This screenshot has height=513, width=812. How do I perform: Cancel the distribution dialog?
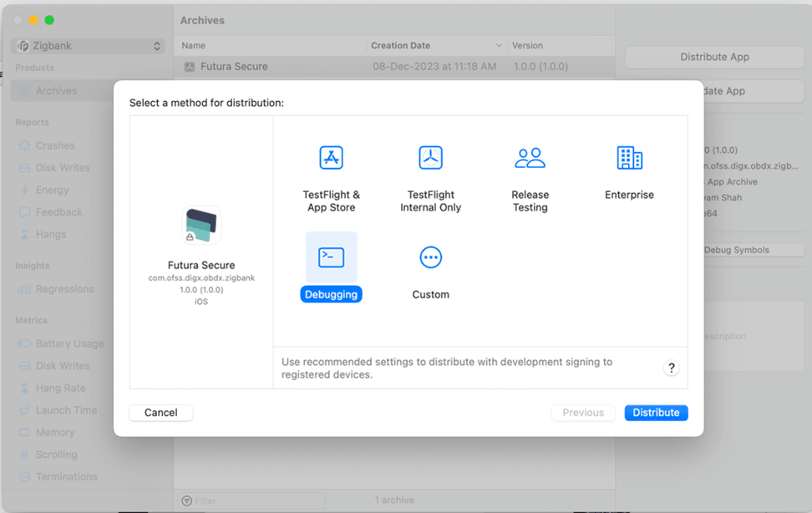[x=161, y=413]
